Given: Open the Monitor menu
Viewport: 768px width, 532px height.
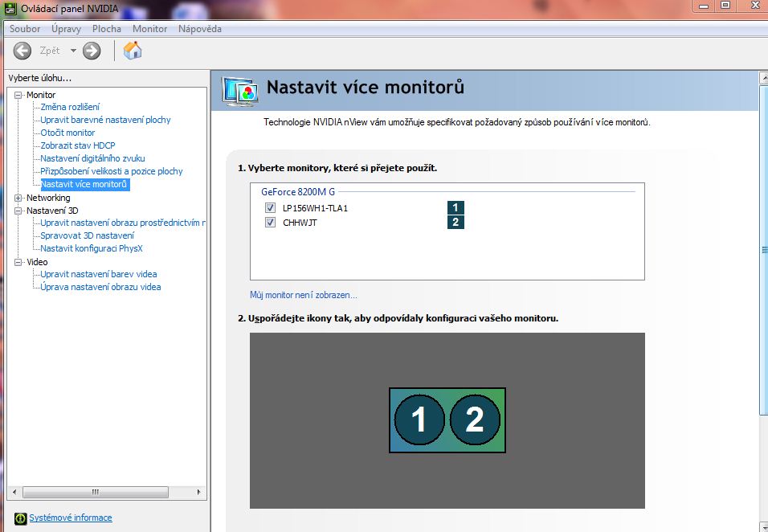Looking at the screenshot, I should [x=150, y=29].
